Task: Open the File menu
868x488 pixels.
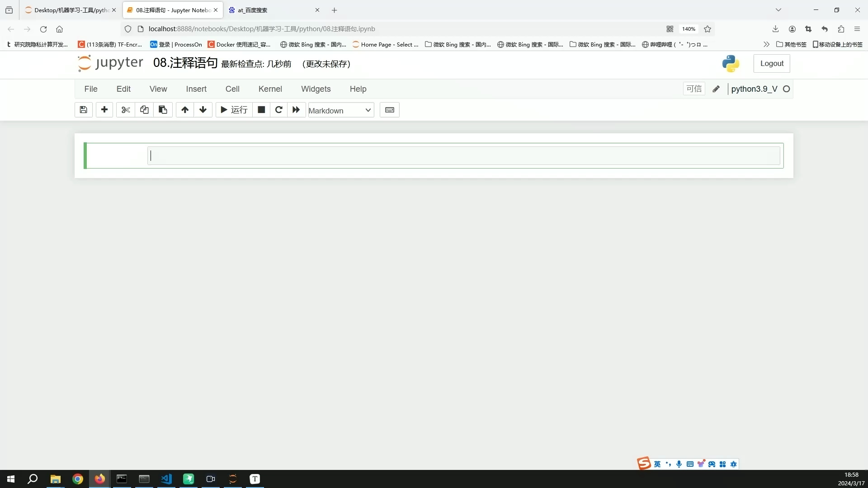Action: 91,89
